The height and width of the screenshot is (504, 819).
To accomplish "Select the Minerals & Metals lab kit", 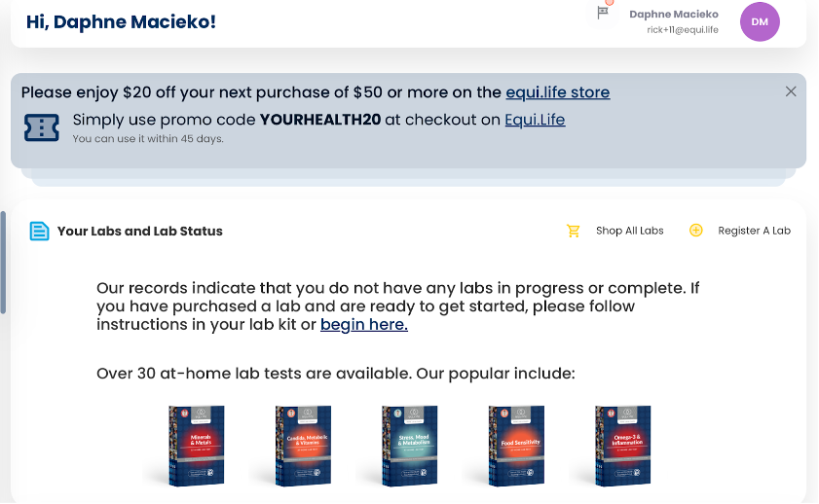I will (x=197, y=446).
